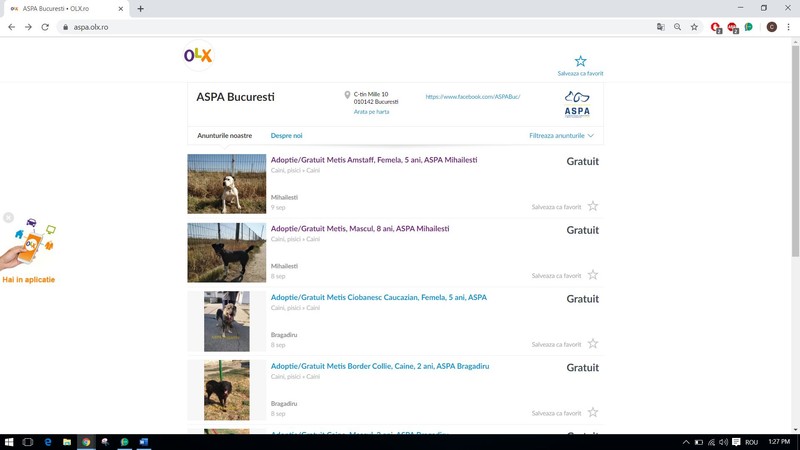Viewport: 800px width, 450px height.
Task: Click 'Bragadiru' location under the Border Collie listing
Action: pyautogui.click(x=284, y=403)
